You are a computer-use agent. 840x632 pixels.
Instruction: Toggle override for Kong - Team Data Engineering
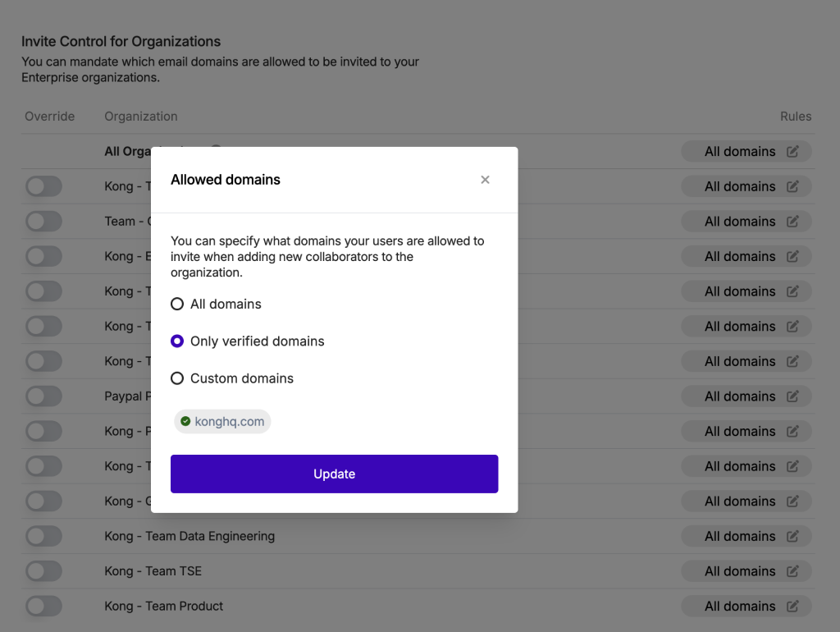coord(44,536)
